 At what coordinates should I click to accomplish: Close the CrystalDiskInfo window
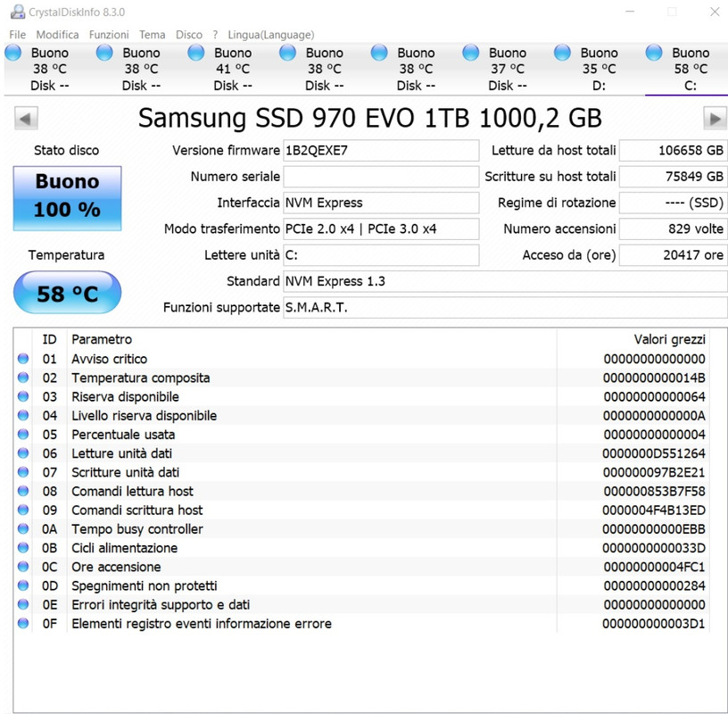coord(714,12)
